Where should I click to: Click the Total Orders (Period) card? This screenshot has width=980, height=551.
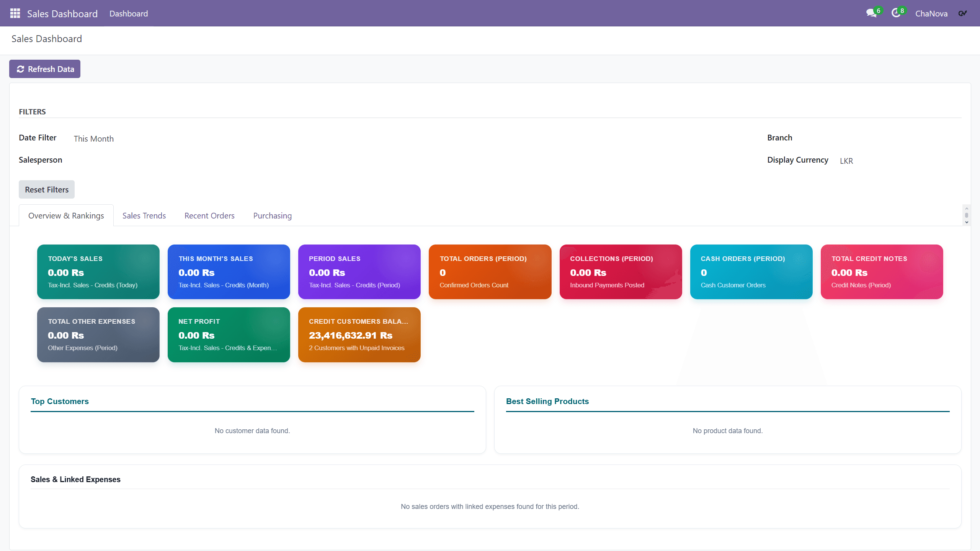click(x=490, y=272)
